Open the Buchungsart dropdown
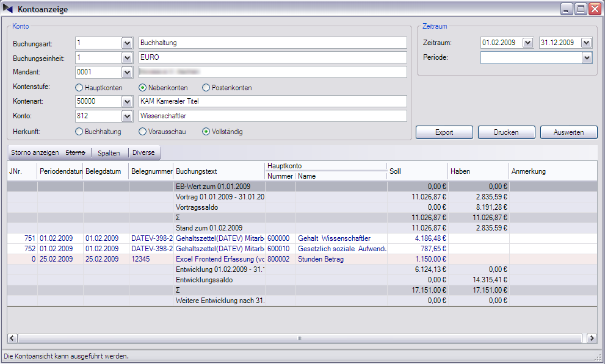 pos(127,43)
